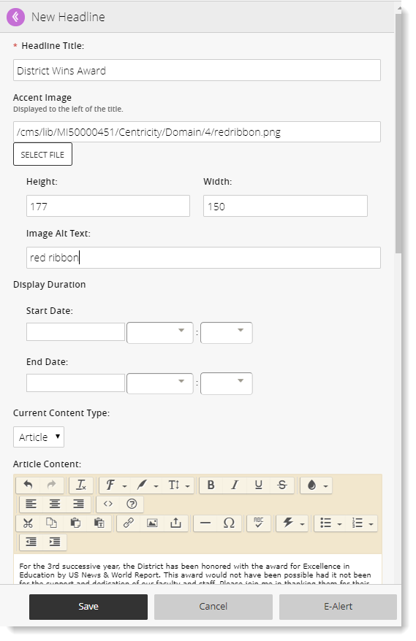This screenshot has height=641, width=416.
Task: Apply Italic formatting in editor
Action: (235, 485)
